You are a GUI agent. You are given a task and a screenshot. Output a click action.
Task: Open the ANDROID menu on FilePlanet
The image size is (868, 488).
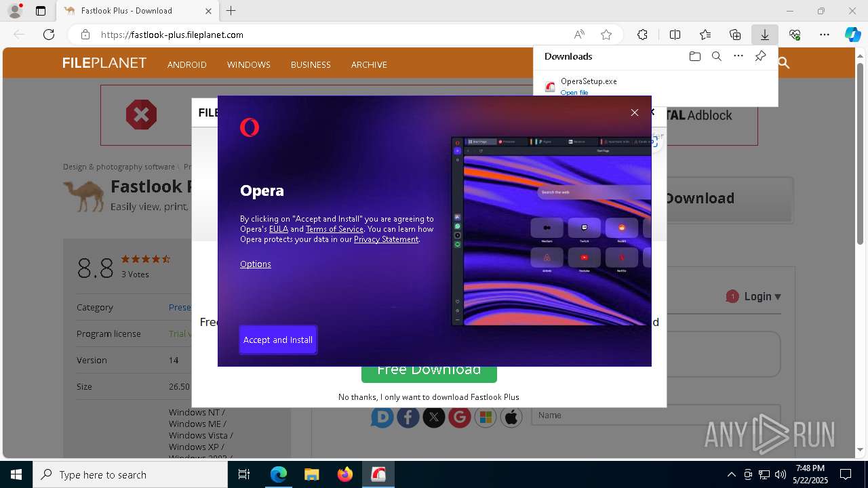tap(186, 64)
